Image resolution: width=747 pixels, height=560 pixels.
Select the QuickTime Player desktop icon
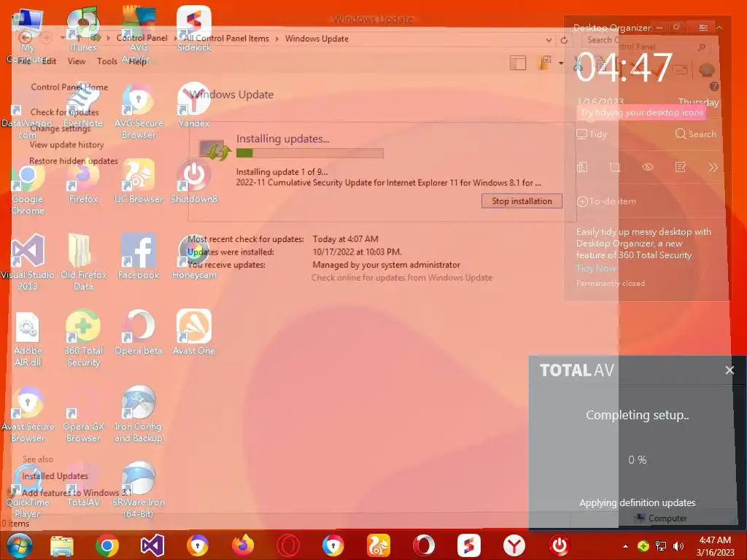click(x=28, y=489)
